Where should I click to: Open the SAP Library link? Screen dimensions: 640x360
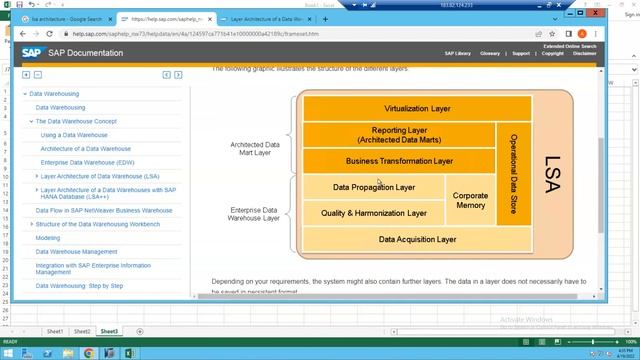pos(458,53)
